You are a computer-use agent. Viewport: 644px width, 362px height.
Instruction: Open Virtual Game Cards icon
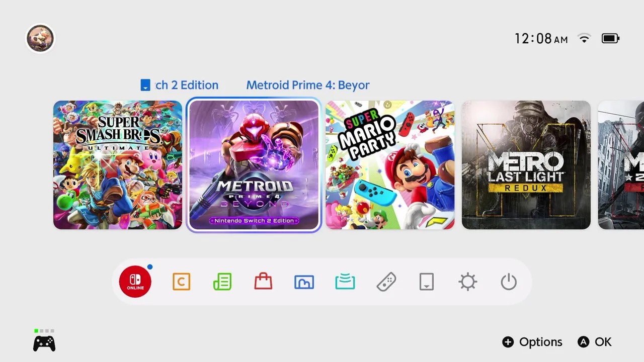[427, 282]
